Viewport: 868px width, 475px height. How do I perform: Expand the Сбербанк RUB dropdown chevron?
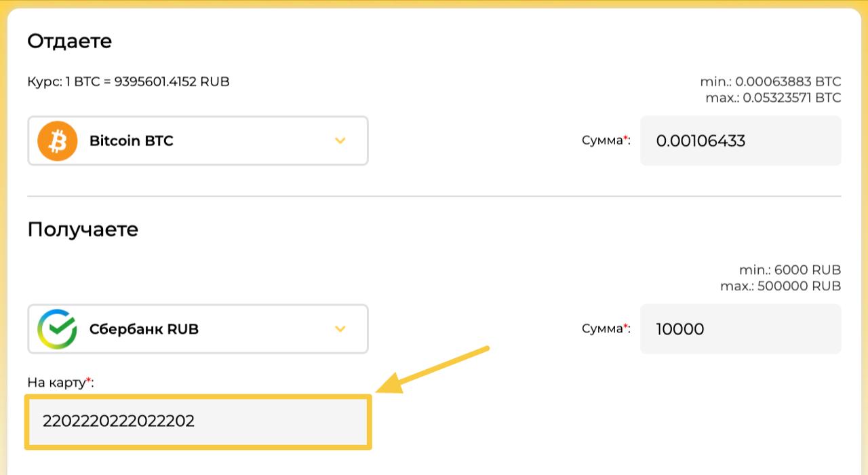(340, 329)
